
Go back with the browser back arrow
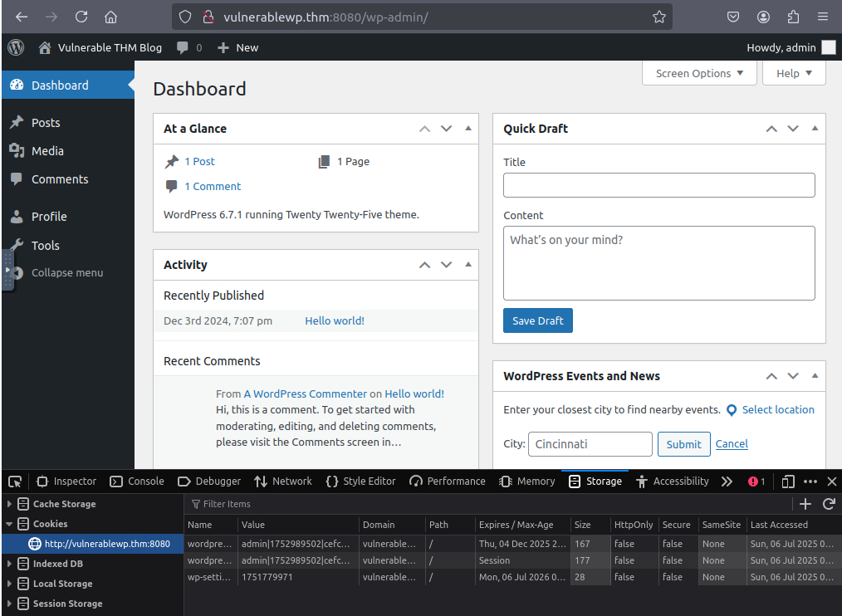[x=22, y=17]
